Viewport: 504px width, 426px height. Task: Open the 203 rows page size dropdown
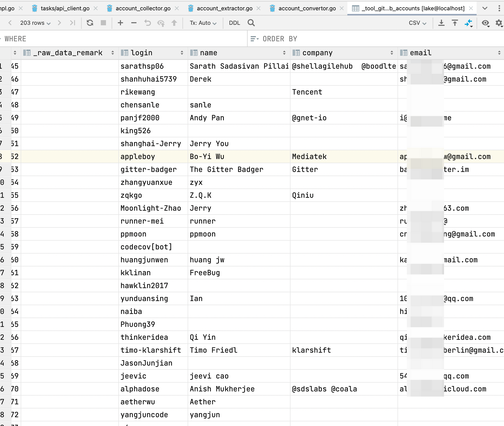point(35,23)
